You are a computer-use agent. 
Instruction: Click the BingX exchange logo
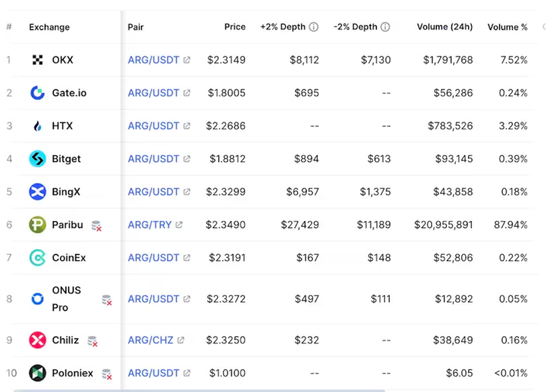(x=38, y=191)
